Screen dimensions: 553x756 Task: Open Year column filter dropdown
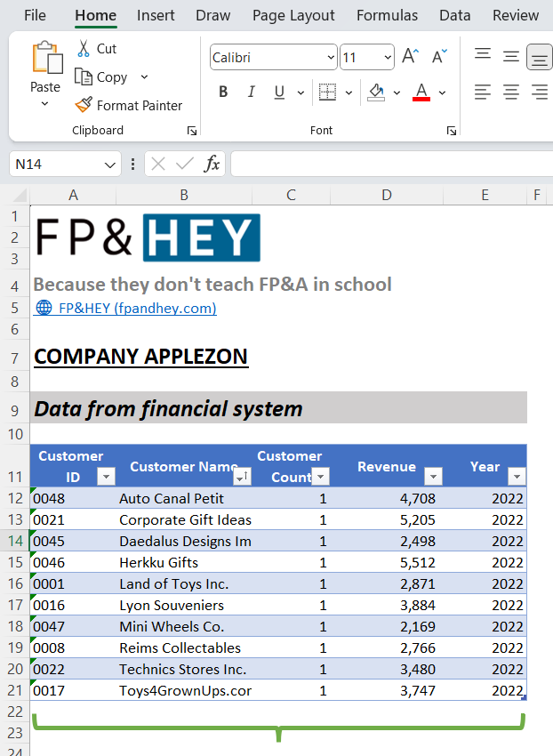click(517, 477)
